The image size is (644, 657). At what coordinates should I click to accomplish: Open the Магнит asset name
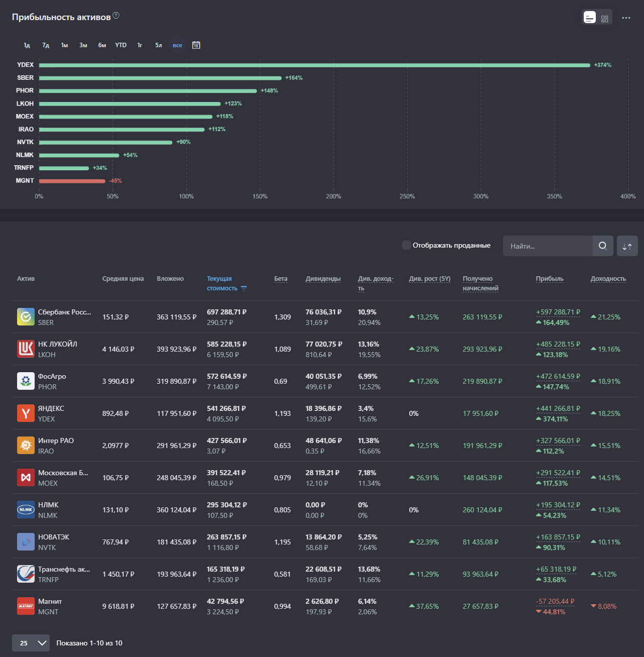click(x=50, y=601)
